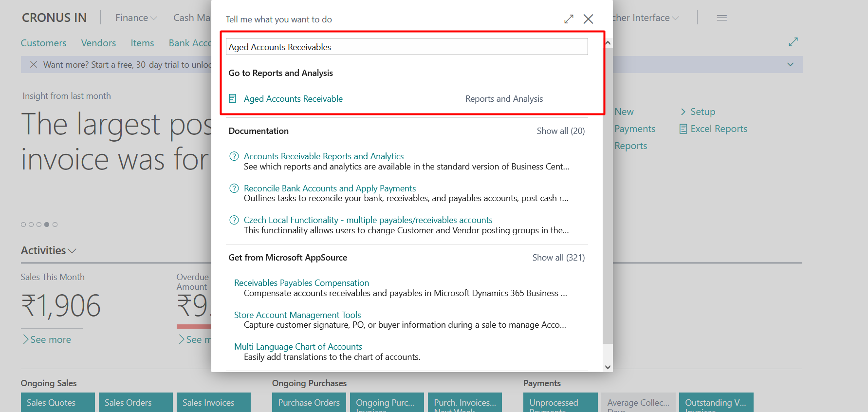Dismiss the free trial notification banner
The width and height of the screenshot is (868, 412).
[34, 65]
